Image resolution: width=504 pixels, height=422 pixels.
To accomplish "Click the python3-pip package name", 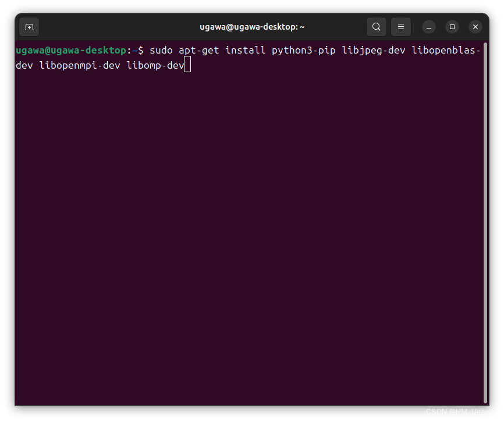I will point(303,51).
